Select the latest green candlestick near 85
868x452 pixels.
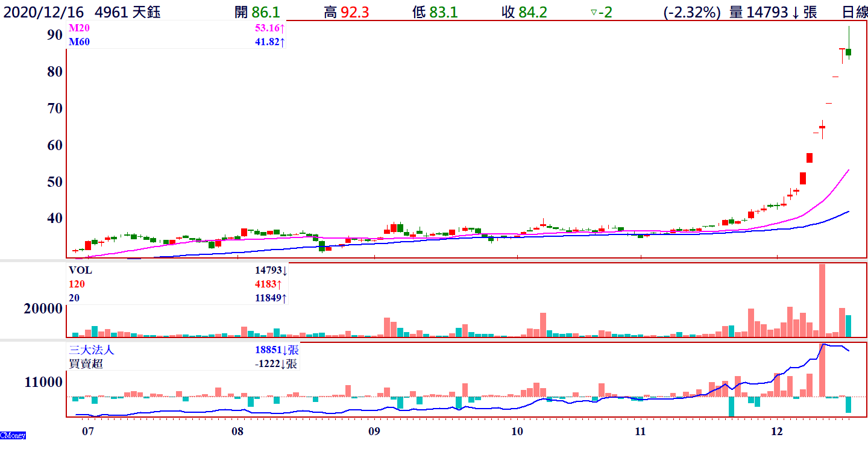848,52
